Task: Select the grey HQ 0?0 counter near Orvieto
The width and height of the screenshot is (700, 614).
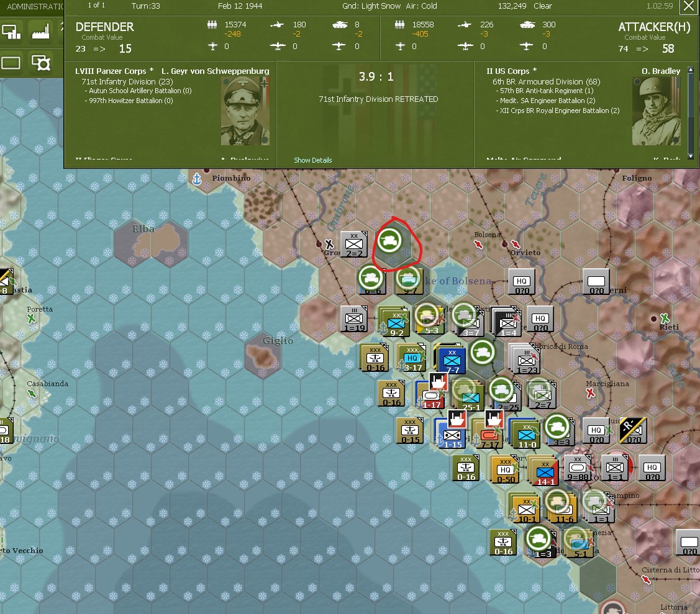Action: pos(522,282)
